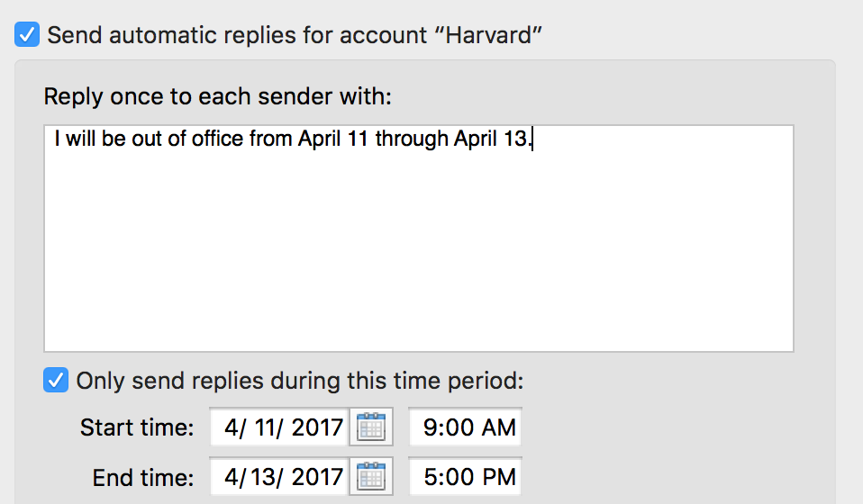Click the Start time: label
863x504 pixels.
137,427
